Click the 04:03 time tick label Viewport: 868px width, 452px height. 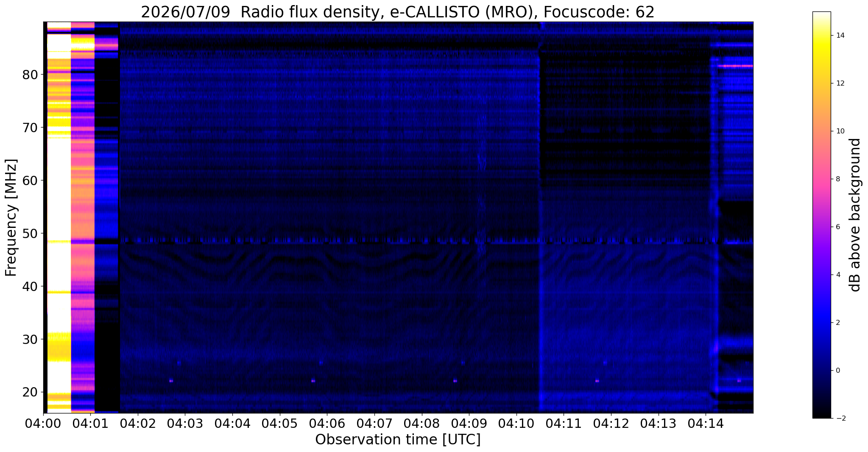click(x=185, y=424)
